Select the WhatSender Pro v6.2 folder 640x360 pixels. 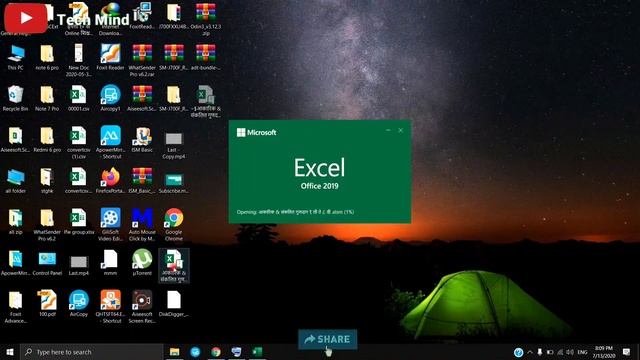tap(47, 224)
